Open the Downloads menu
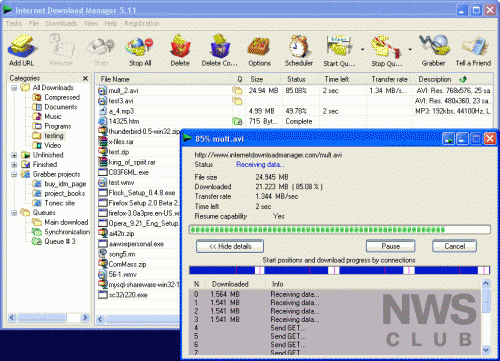 (x=61, y=23)
